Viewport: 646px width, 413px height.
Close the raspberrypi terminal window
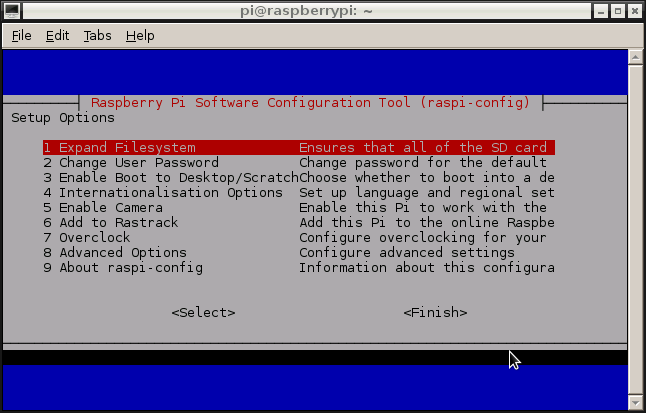[x=634, y=11]
